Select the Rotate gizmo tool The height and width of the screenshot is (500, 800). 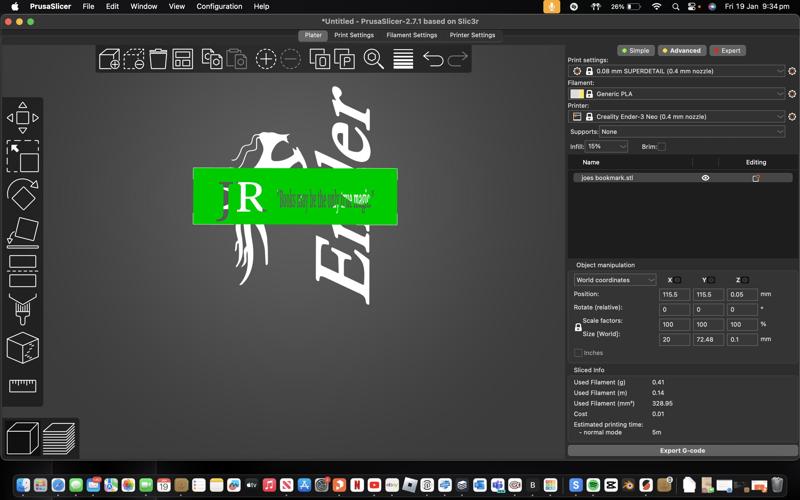(22, 194)
